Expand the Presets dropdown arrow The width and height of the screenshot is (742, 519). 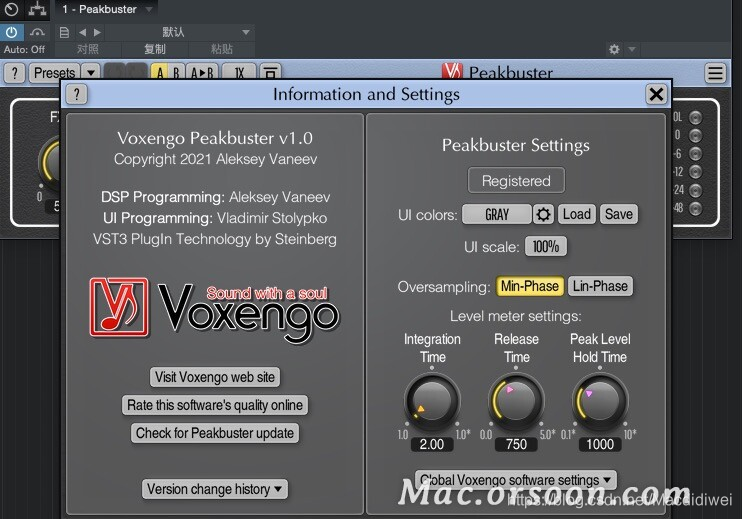point(90,73)
